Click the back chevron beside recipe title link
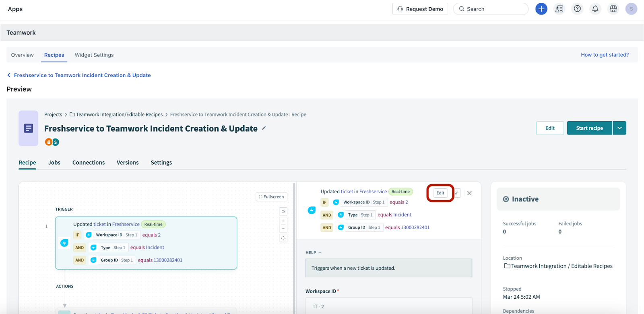The width and height of the screenshot is (644, 314). (9, 75)
